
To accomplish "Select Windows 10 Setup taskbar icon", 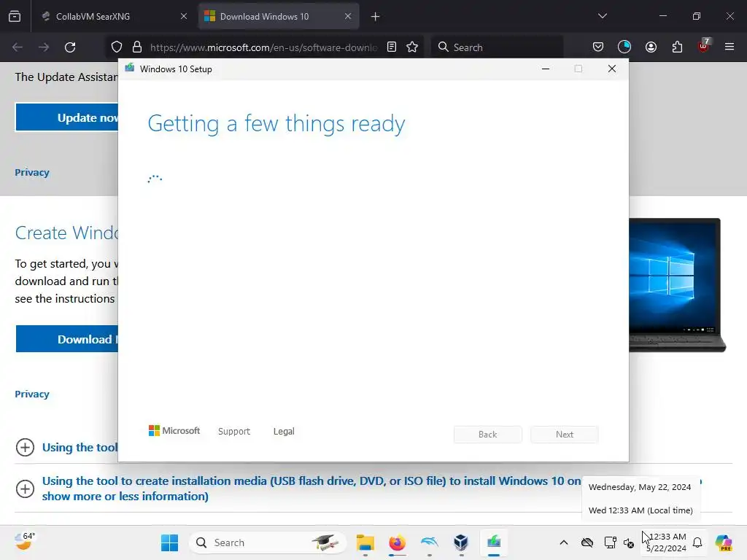I will click(x=494, y=542).
